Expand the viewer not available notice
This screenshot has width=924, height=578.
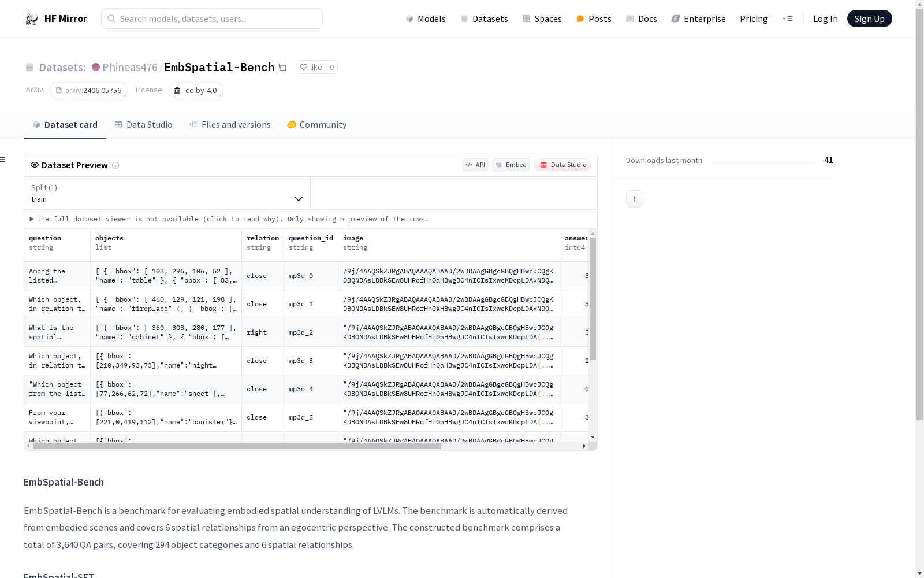click(229, 219)
